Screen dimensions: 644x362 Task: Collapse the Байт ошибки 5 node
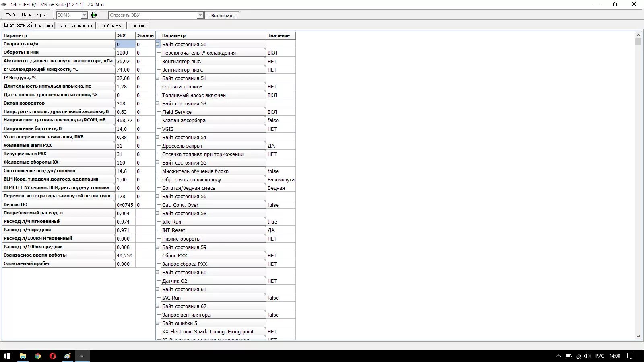(158, 323)
